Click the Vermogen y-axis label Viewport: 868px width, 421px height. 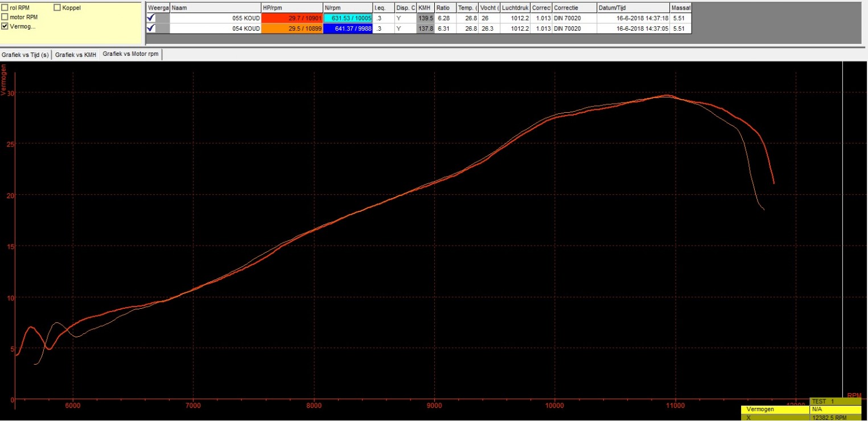click(x=5, y=79)
